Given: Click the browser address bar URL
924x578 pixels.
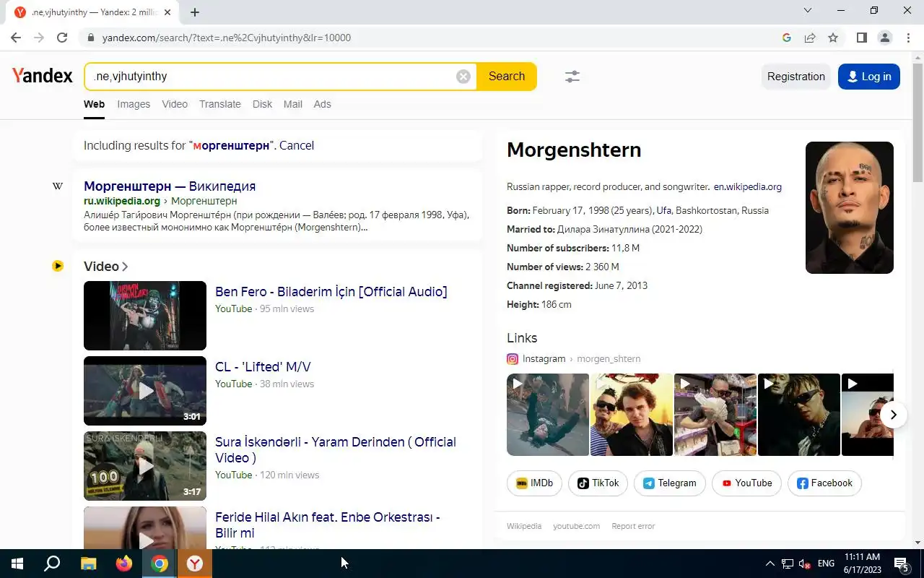Looking at the screenshot, I should [x=227, y=38].
